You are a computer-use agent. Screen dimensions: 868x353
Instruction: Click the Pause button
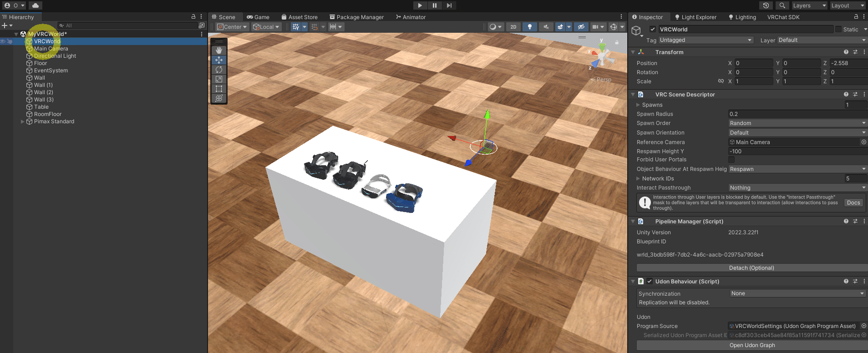(x=435, y=5)
